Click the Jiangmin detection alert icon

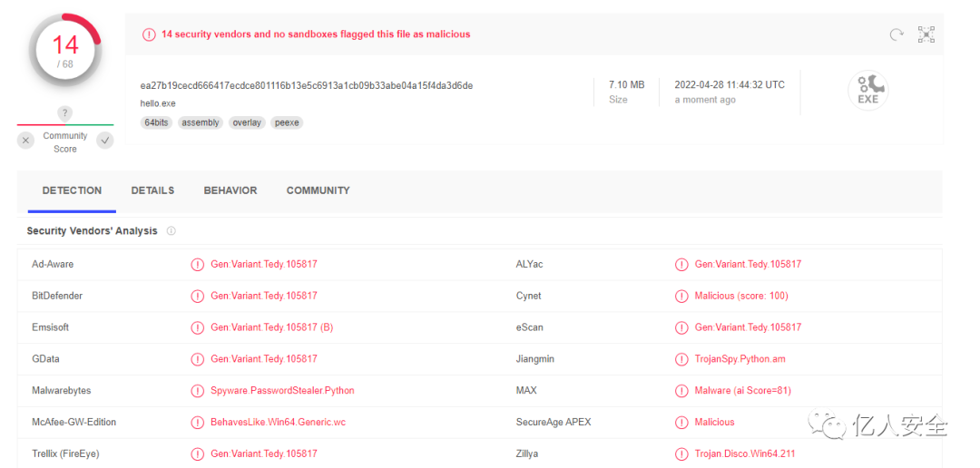pyautogui.click(x=681, y=359)
